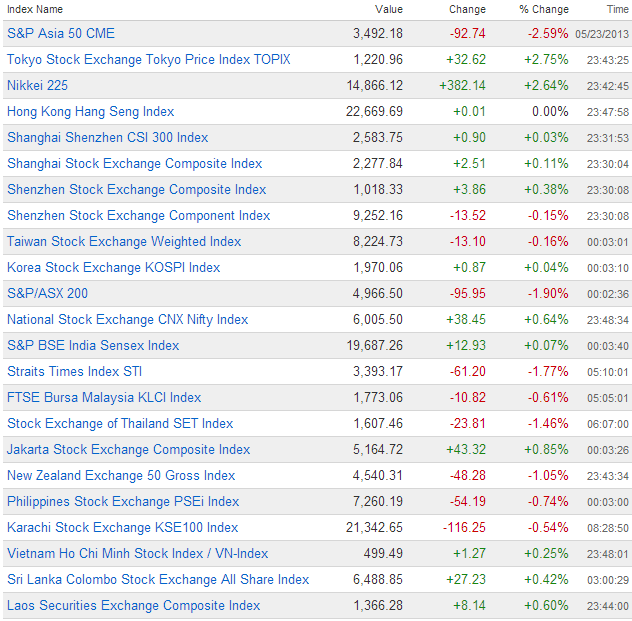Viewport: 632px width, 621px height.
Task: Select the change value +382.14
Action: point(463,85)
